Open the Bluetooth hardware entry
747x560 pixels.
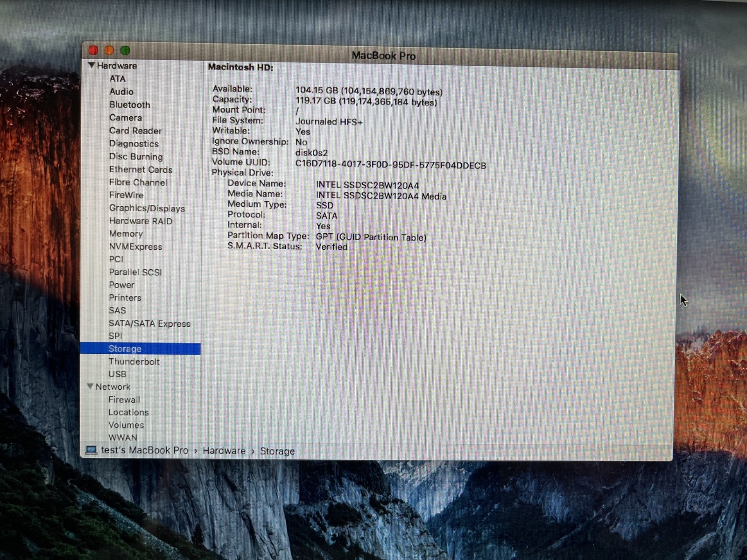tap(130, 105)
